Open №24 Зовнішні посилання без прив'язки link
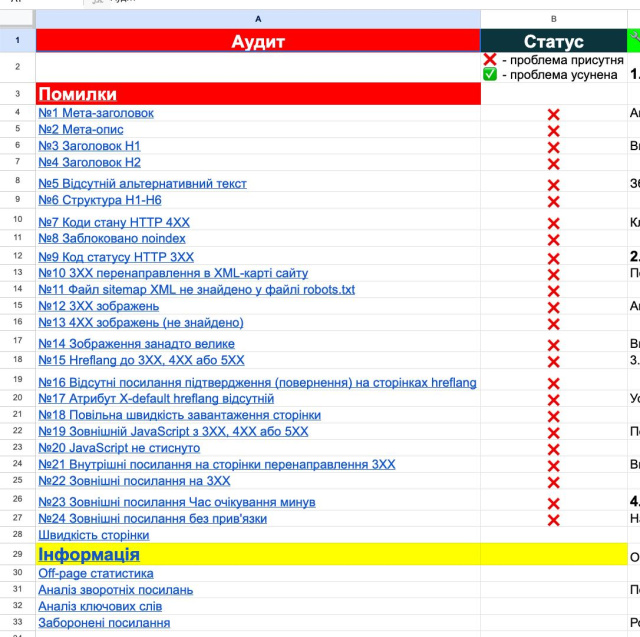Viewport: 640px width, 637px height. click(x=153, y=519)
